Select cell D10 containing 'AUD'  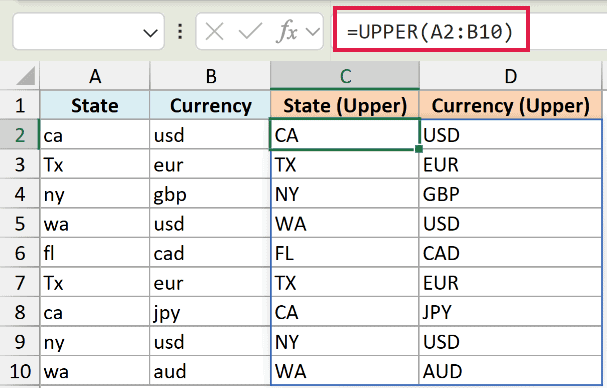511,371
